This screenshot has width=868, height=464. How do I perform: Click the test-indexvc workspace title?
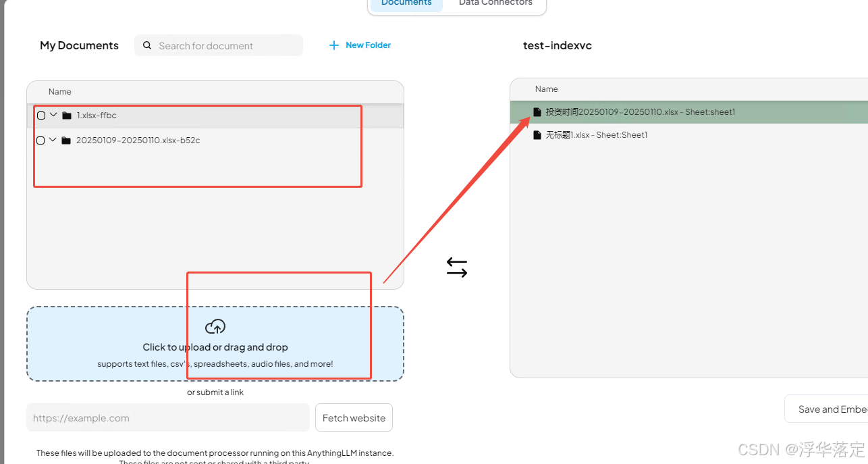pos(558,45)
